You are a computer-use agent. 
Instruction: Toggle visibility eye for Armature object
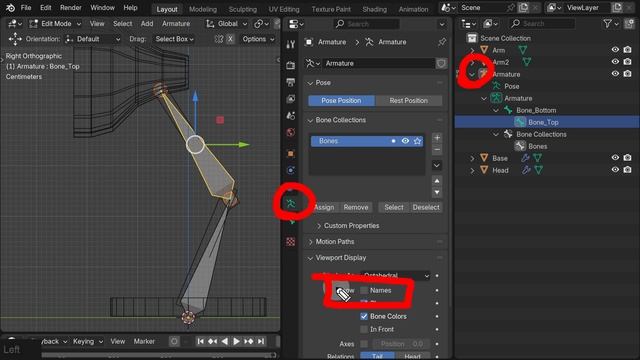point(615,74)
